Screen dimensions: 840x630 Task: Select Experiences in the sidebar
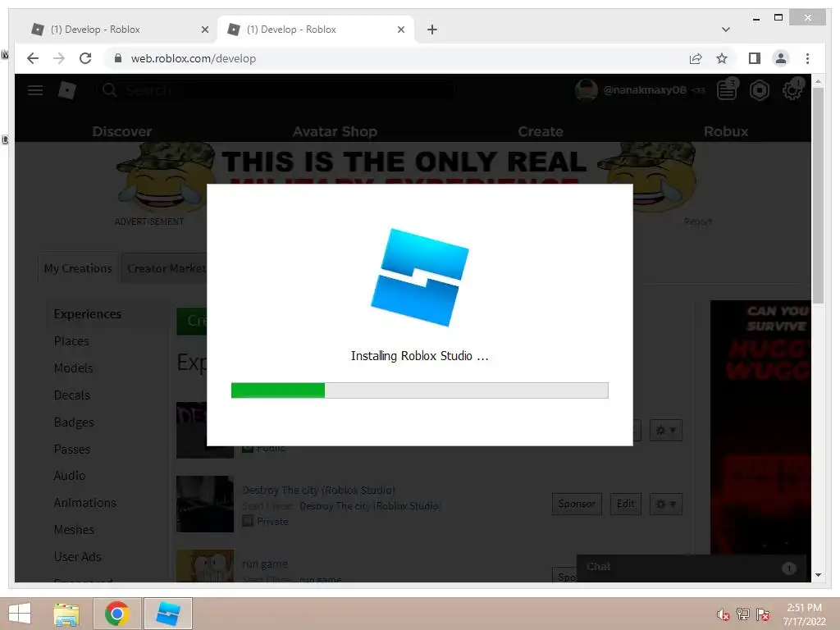[x=87, y=314]
